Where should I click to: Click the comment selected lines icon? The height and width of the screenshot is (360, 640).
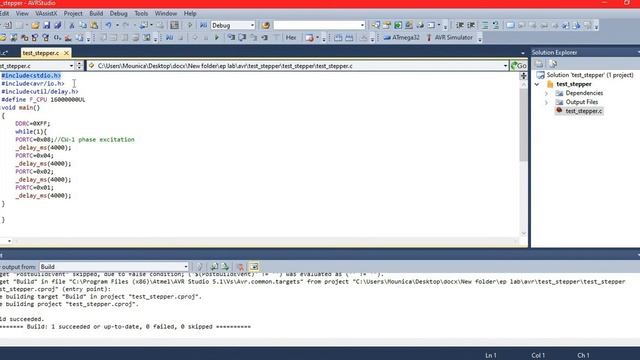pos(485,25)
